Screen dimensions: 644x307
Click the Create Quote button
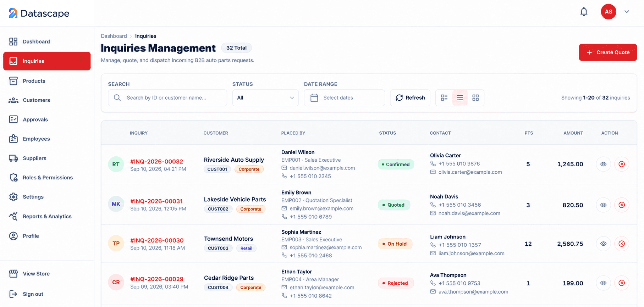click(x=608, y=52)
